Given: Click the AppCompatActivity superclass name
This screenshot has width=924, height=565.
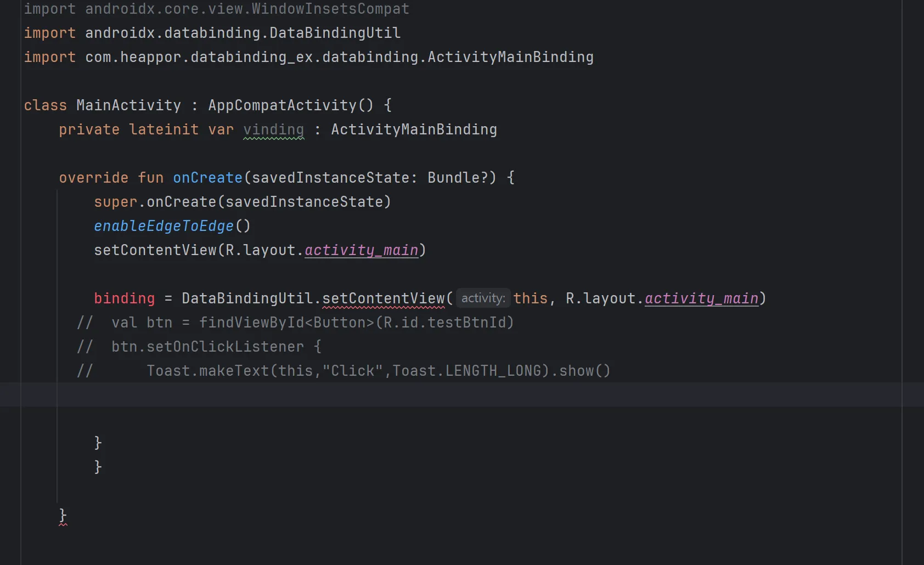Looking at the screenshot, I should click(x=283, y=105).
